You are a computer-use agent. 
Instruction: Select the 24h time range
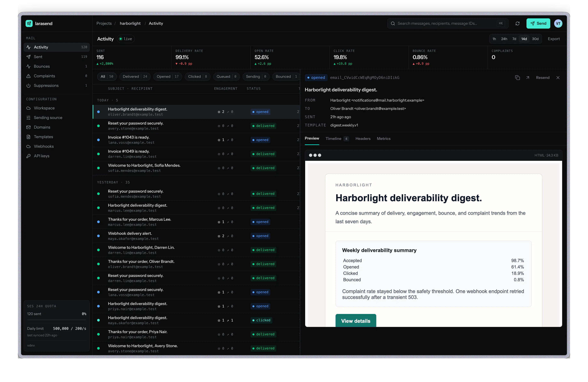pyautogui.click(x=504, y=39)
